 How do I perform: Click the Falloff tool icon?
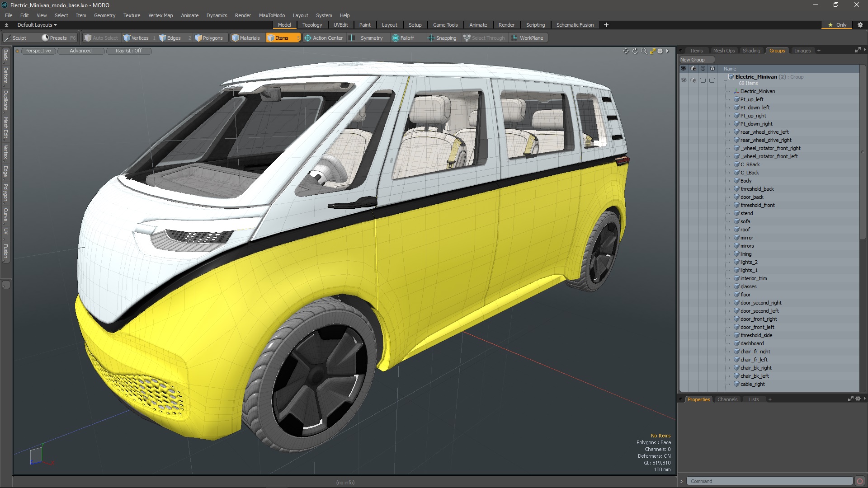click(396, 38)
